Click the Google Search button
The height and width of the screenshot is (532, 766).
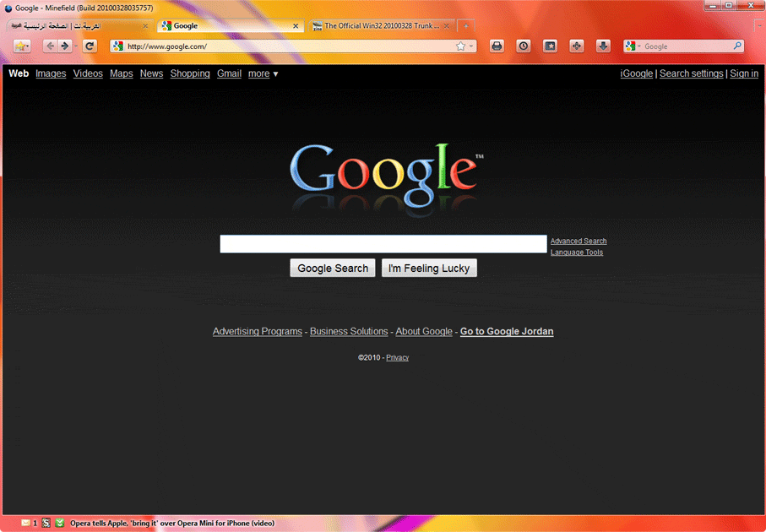coord(333,269)
